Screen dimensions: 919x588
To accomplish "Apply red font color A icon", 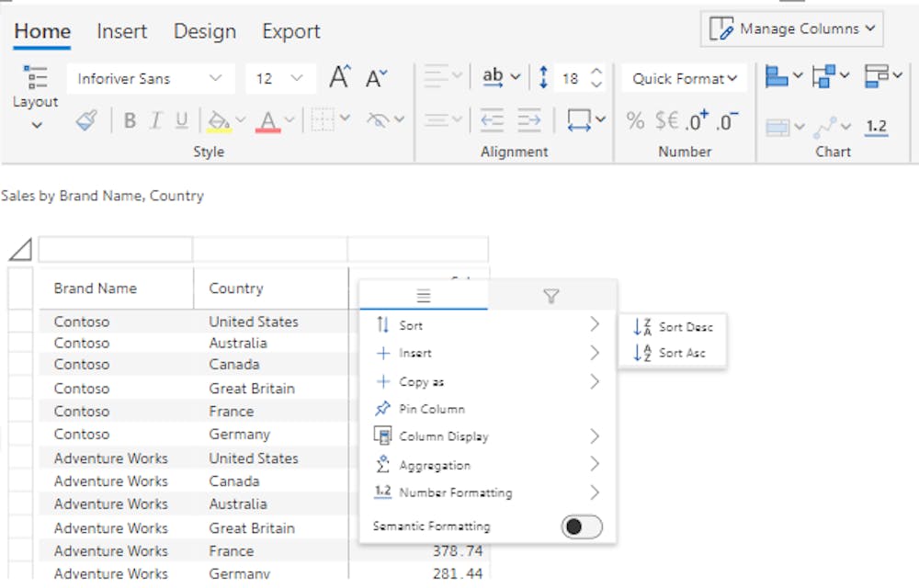I will point(267,121).
